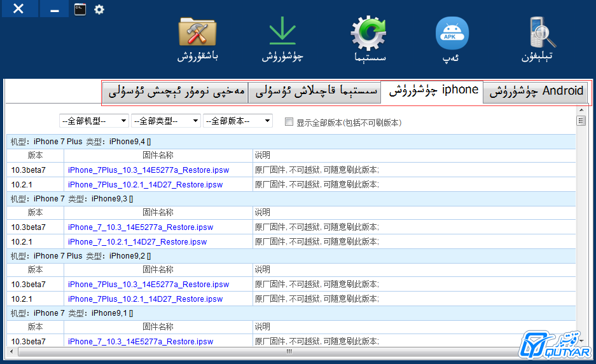Open the settings gear icon in title bar

(99, 9)
